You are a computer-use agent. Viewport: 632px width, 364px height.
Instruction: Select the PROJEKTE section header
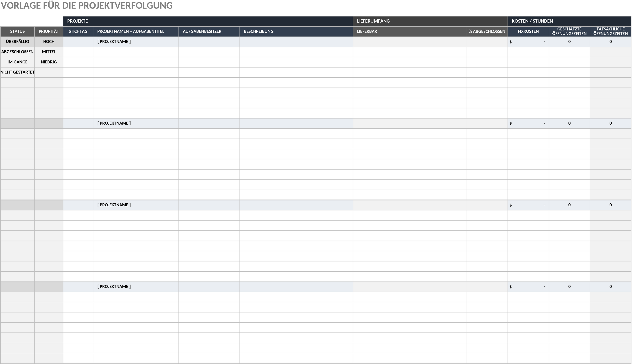pos(208,21)
